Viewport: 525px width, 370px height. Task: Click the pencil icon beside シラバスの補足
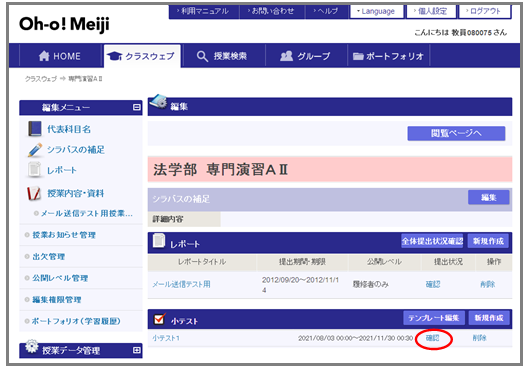click(x=35, y=150)
